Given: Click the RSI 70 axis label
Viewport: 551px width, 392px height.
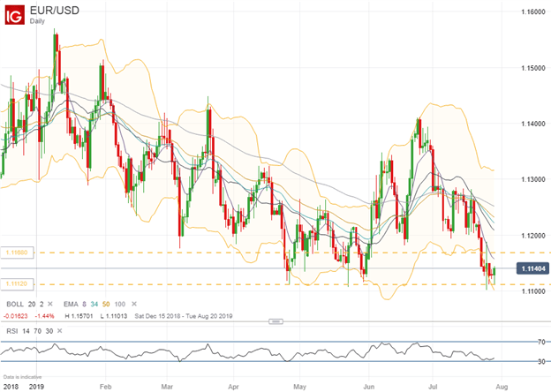Looking at the screenshot, I should [541, 342].
